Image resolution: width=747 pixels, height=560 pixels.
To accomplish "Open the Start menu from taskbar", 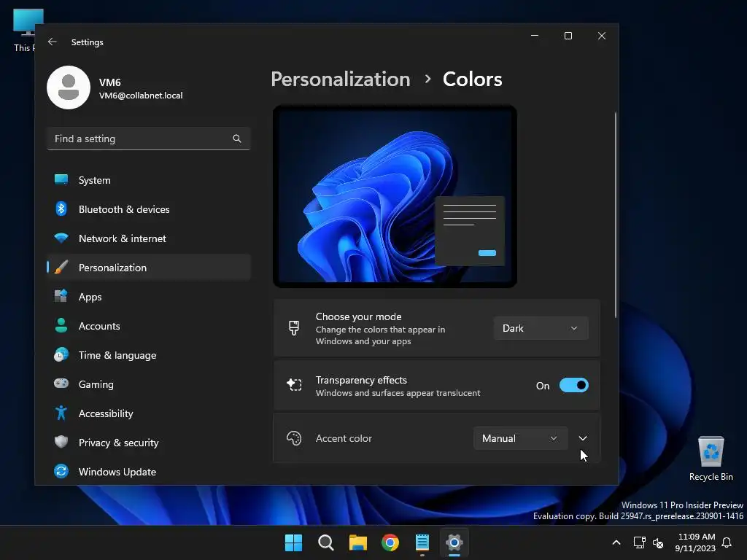I will 293,542.
